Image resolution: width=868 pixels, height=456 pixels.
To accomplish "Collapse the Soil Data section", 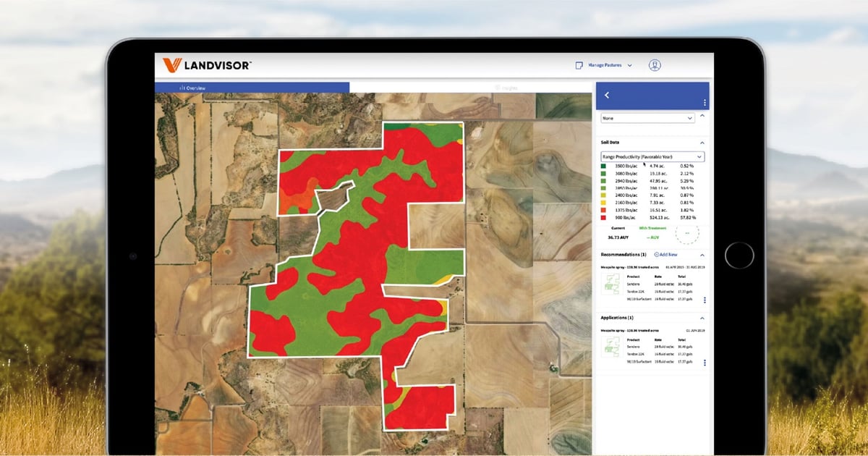I will point(702,143).
